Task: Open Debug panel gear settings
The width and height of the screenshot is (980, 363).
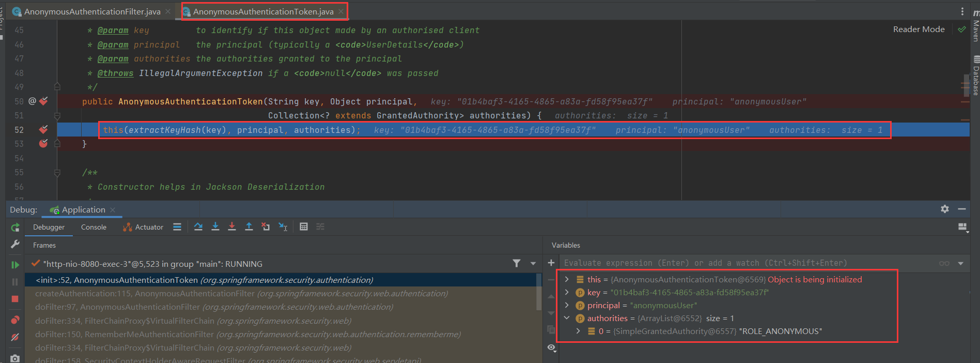Action: (x=945, y=209)
